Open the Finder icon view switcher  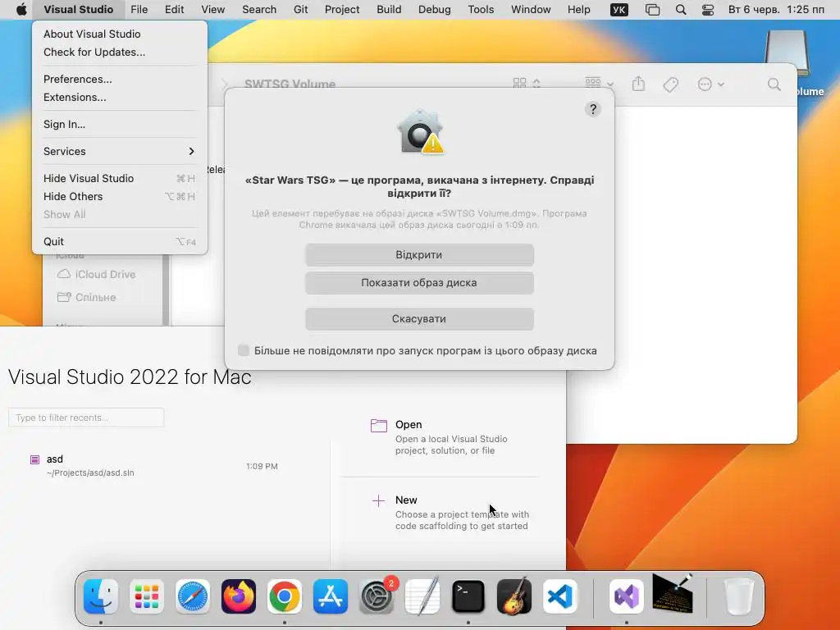pyautogui.click(x=527, y=84)
